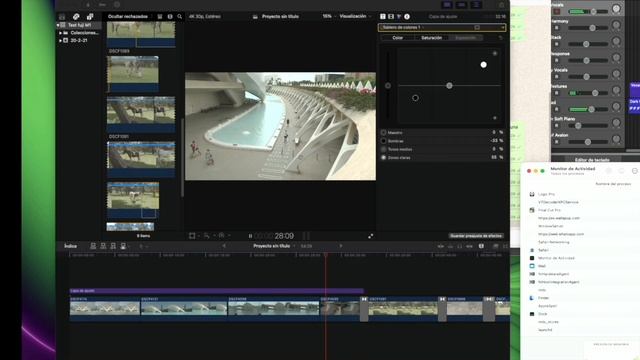The height and width of the screenshot is (360, 640).
Task: Toggle the Tablero de colores 1 mask checkbox
Action: (477, 27)
